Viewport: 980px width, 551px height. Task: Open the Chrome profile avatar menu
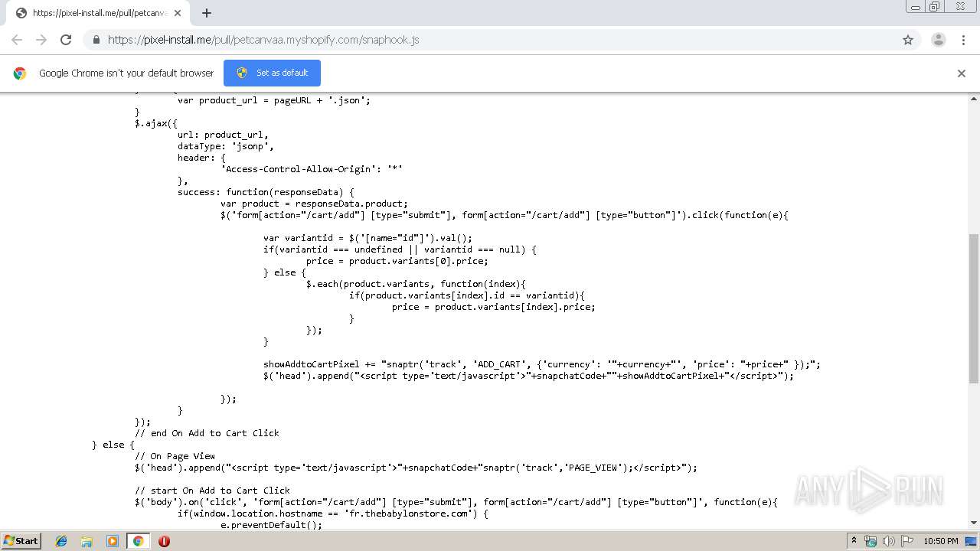[x=938, y=40]
